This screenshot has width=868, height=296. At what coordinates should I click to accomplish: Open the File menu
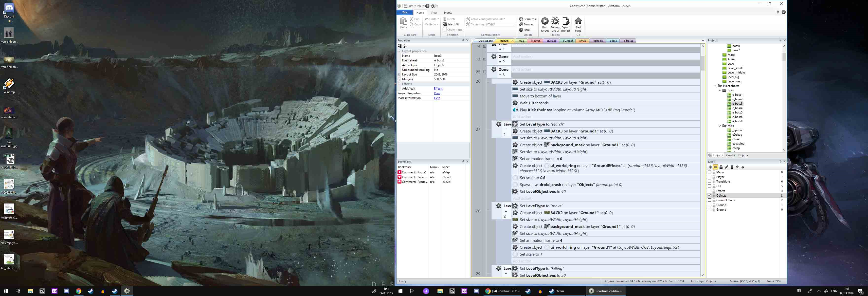pyautogui.click(x=404, y=13)
